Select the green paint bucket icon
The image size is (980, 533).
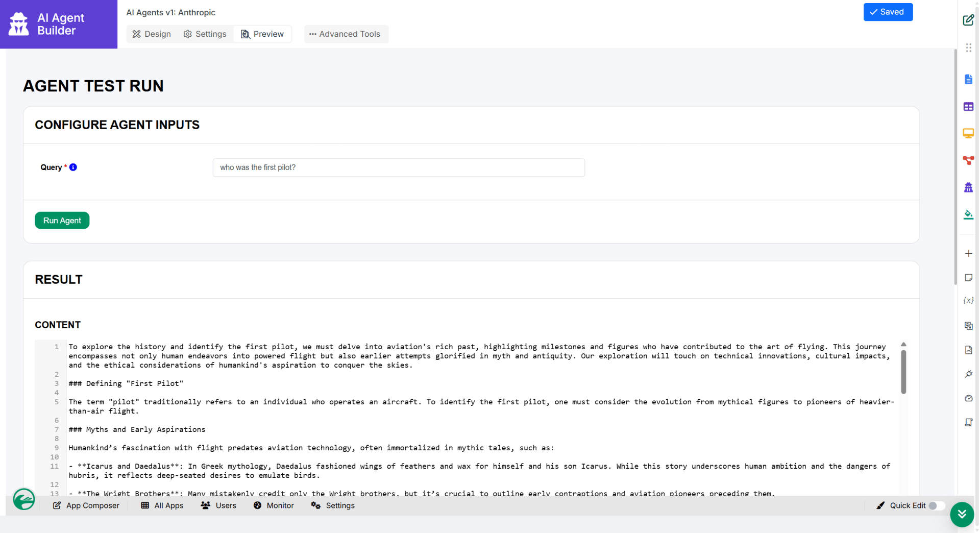(x=968, y=214)
